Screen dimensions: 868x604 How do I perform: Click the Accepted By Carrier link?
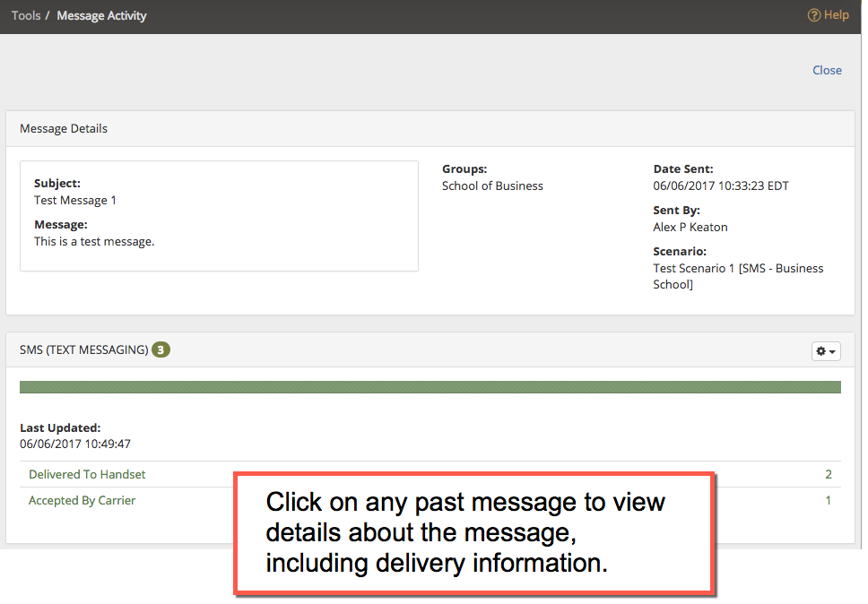tap(82, 500)
